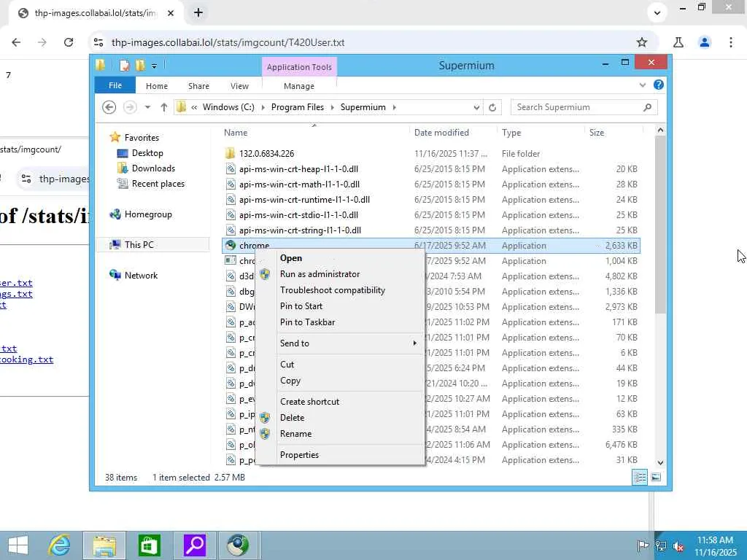
Task: Click the Explorer forward arrow
Action: [130, 107]
